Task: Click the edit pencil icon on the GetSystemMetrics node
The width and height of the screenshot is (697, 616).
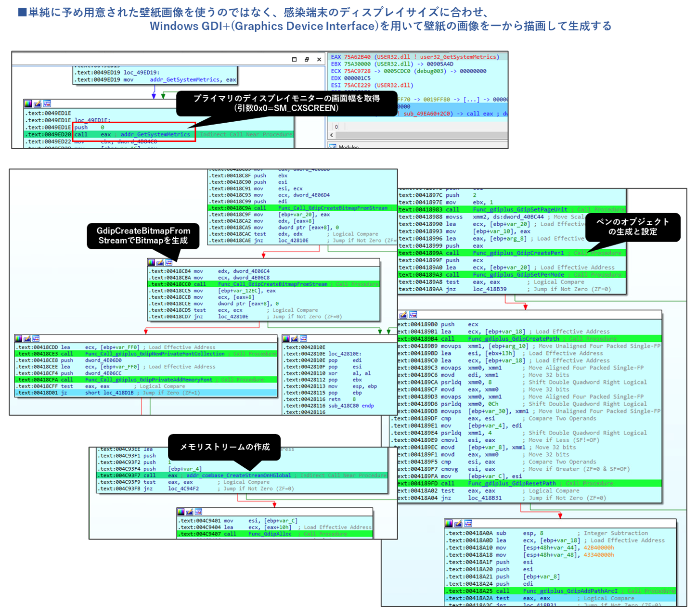Action: 38,103
